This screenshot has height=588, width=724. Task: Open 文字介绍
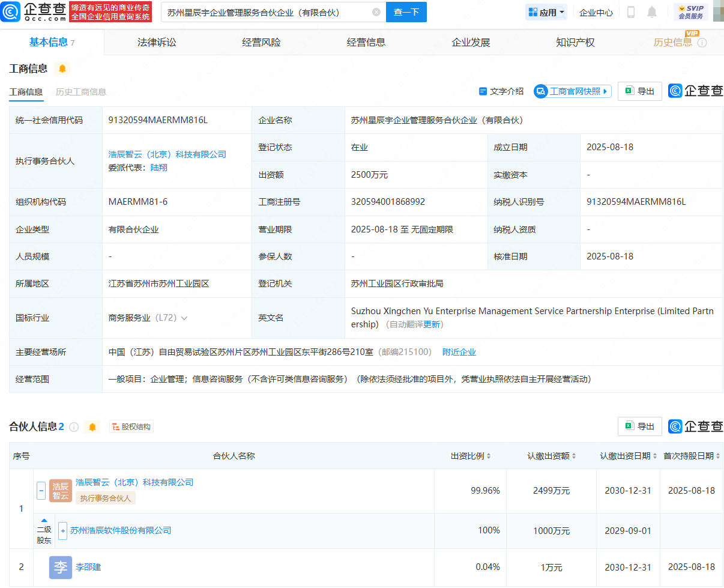click(501, 91)
